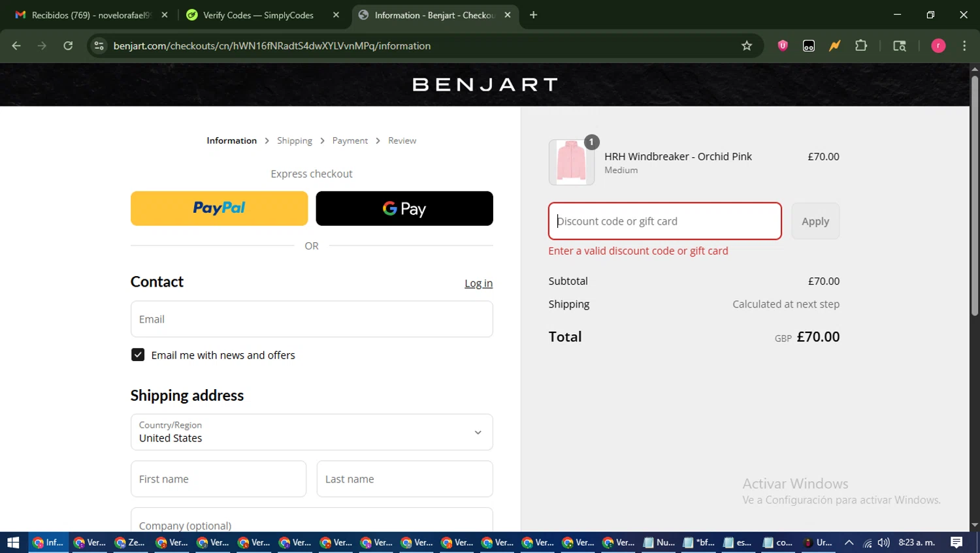Click the square face extension icon
Image resolution: width=980 pixels, height=553 pixels.
point(809,46)
